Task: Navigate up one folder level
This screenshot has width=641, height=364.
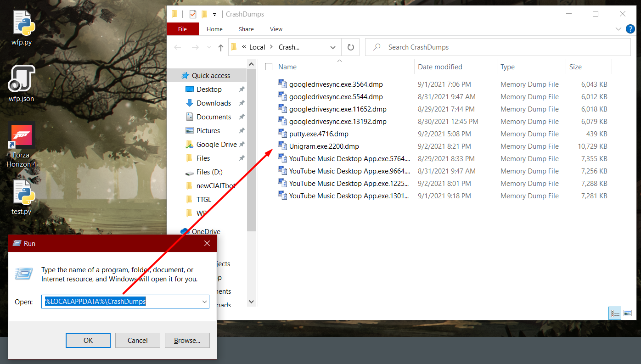Action: [220, 47]
